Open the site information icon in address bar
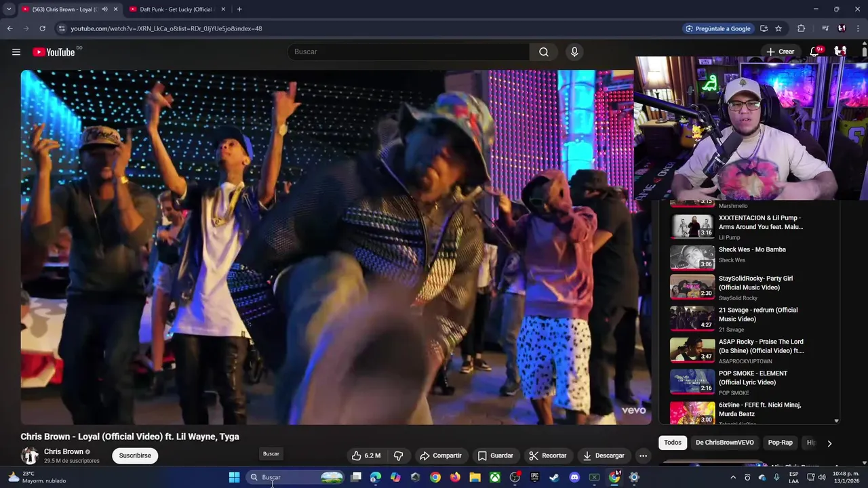The image size is (868, 488). [x=62, y=28]
